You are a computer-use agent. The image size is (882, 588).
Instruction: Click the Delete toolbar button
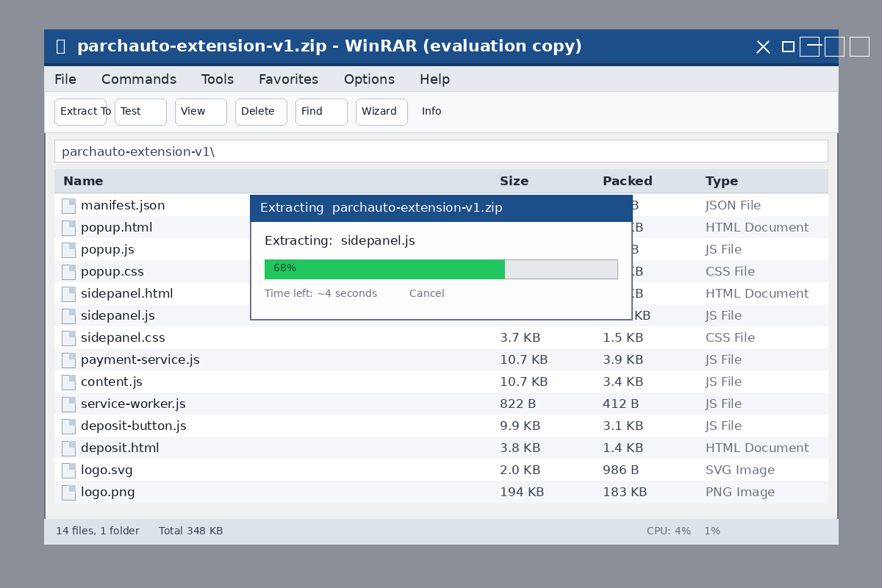261,112
